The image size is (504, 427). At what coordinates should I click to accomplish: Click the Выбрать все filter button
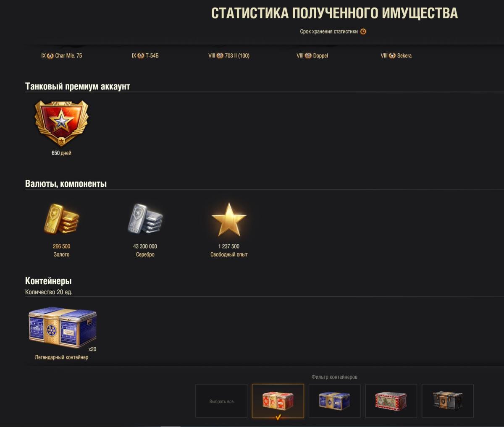tap(221, 401)
